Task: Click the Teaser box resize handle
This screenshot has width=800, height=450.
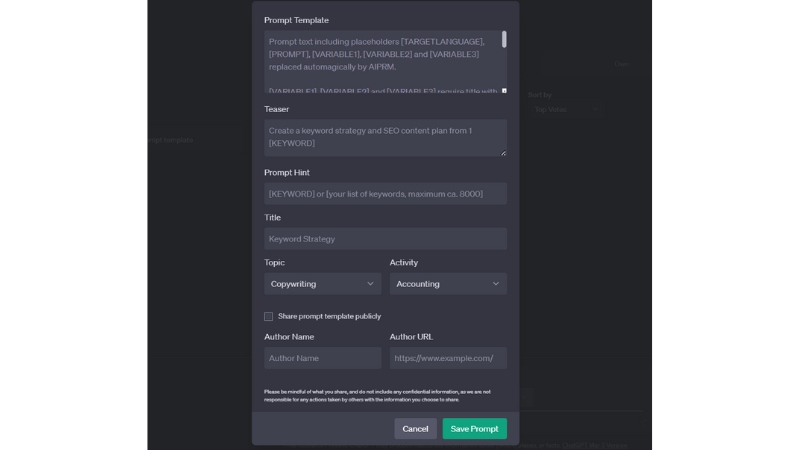Action: [x=503, y=153]
